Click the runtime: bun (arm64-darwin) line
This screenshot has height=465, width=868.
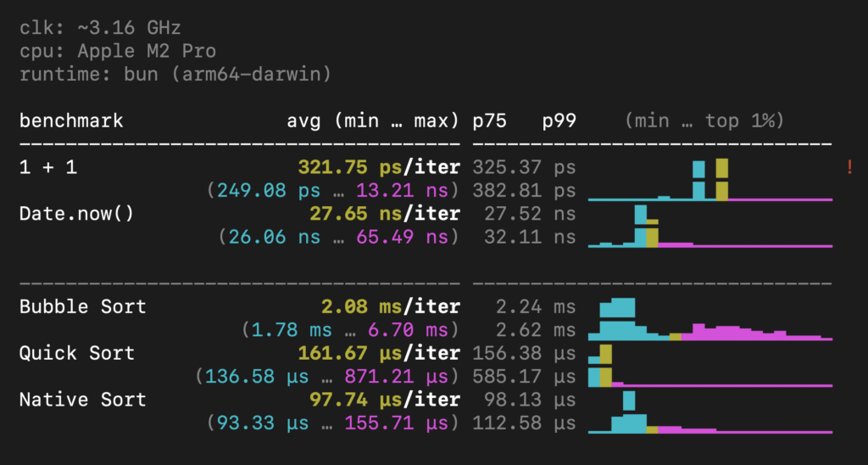175,74
